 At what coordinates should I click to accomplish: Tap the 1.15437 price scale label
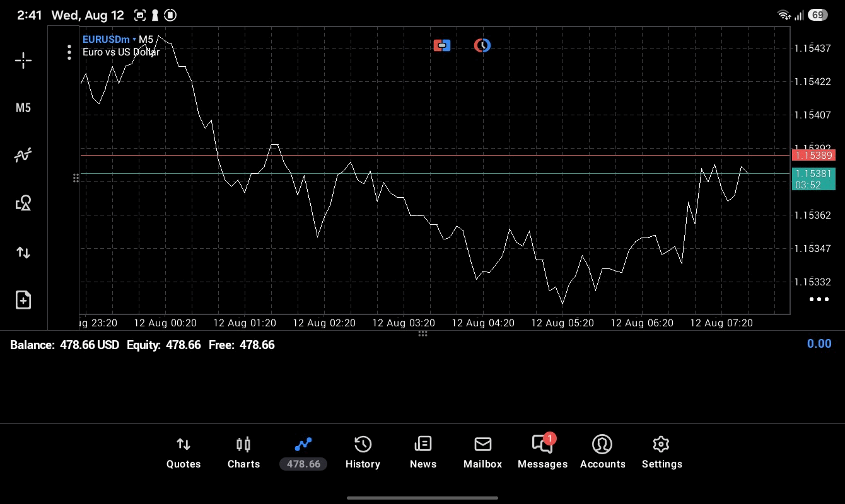click(812, 48)
